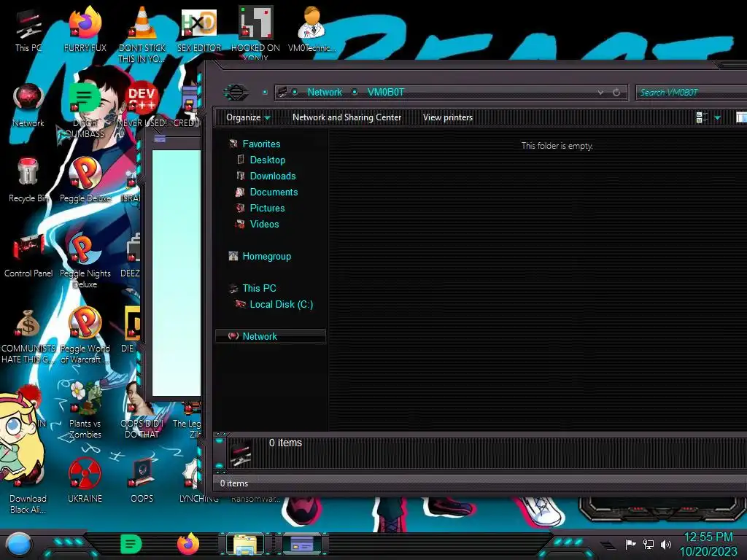Viewport: 747px width, 560px height.
Task: Click View printers in the toolbar
Action: (x=448, y=117)
